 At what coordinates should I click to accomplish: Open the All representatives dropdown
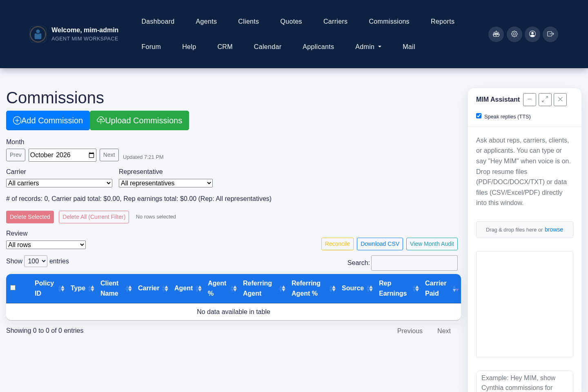[166, 183]
